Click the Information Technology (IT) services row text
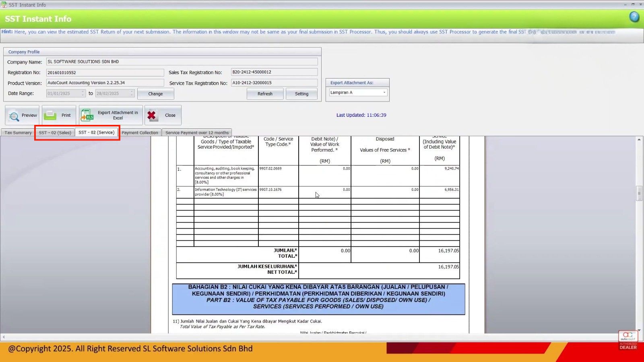Viewport: 644px width, 362px height. tap(225, 192)
